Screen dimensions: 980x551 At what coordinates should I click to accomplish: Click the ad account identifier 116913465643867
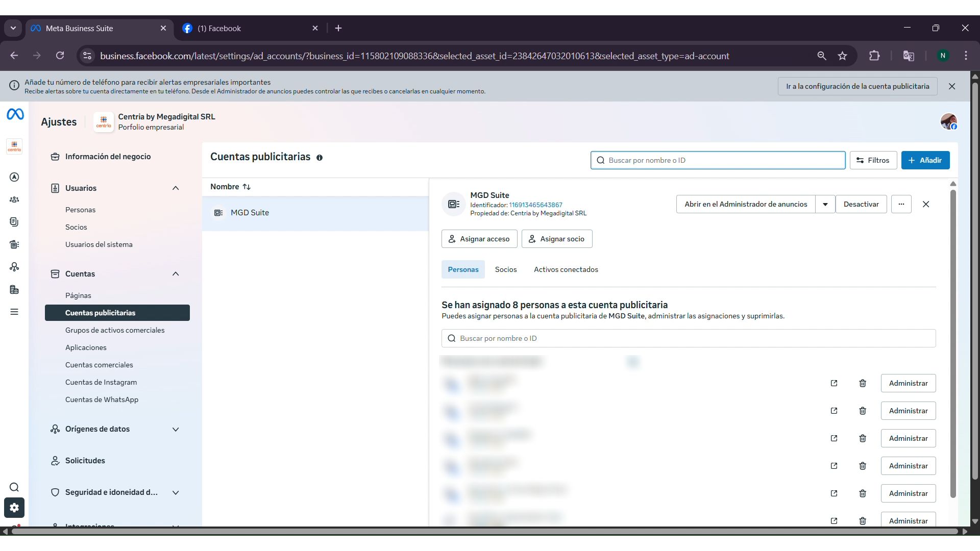click(x=535, y=205)
